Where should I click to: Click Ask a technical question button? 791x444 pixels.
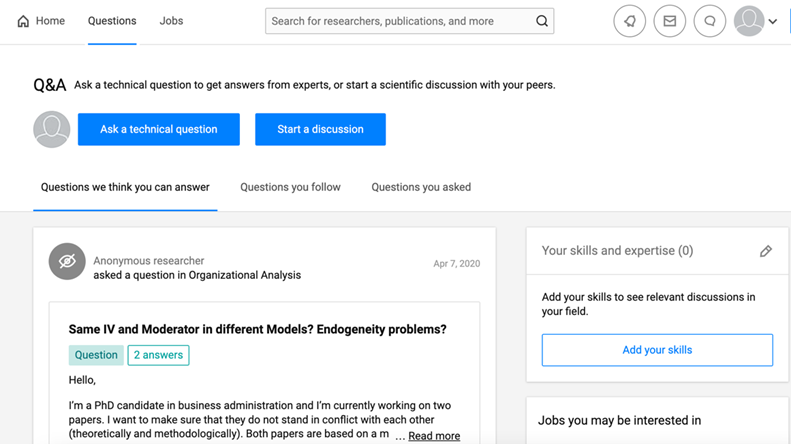[x=159, y=129]
